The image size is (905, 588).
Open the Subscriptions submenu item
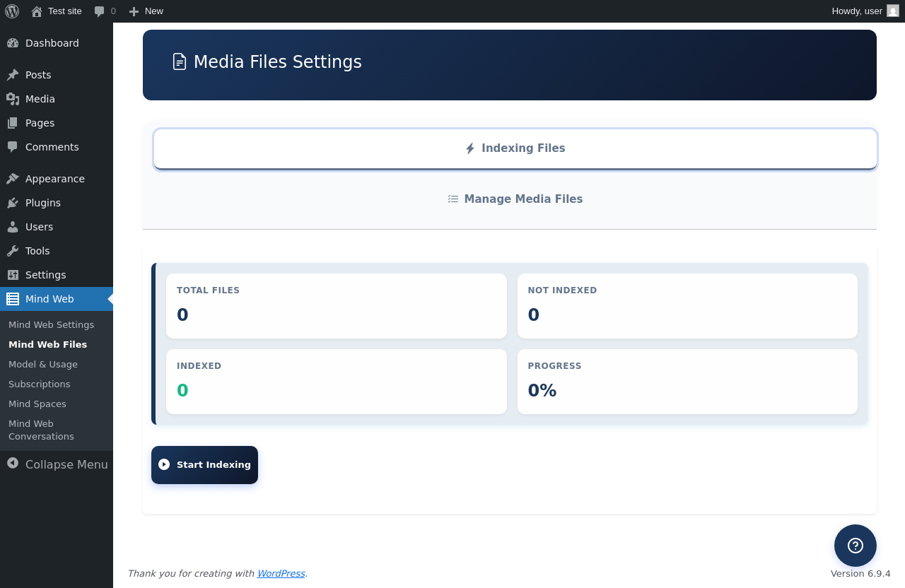(40, 384)
